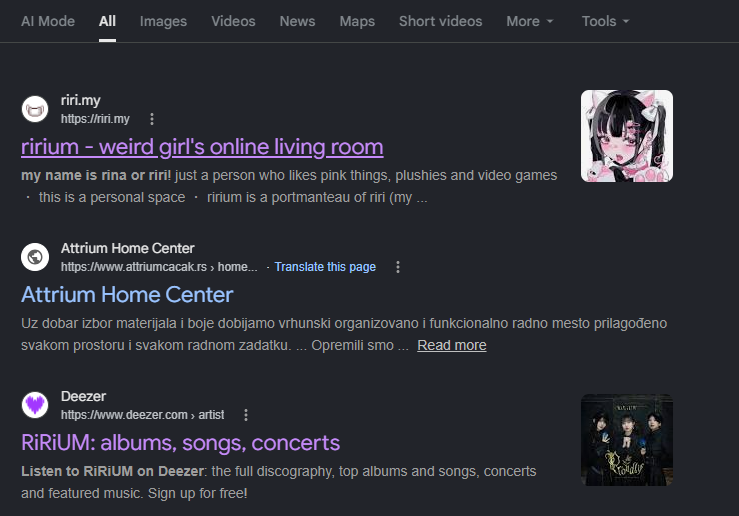Expand the More dropdown
The image size is (739, 516).
pyautogui.click(x=530, y=21)
